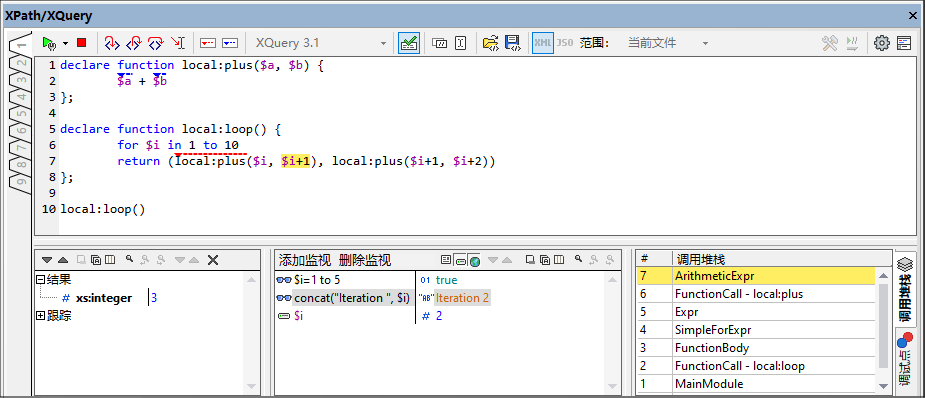Open the settings gear icon
Image resolution: width=925 pixels, height=398 pixels.
pos(881,43)
